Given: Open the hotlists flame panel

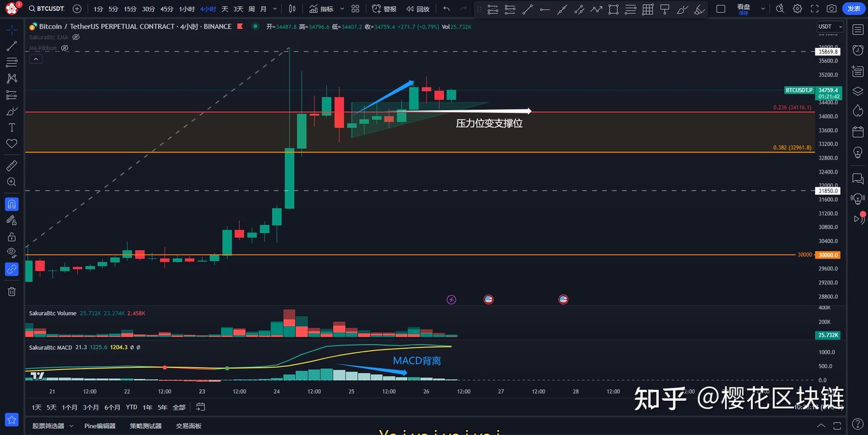Looking at the screenshot, I should click(x=858, y=111).
